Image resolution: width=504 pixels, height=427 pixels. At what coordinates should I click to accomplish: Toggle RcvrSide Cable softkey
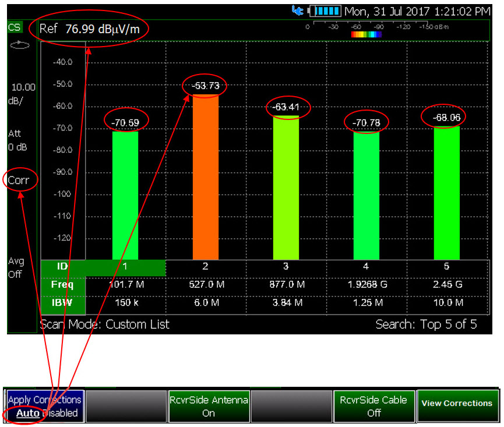tap(374, 407)
